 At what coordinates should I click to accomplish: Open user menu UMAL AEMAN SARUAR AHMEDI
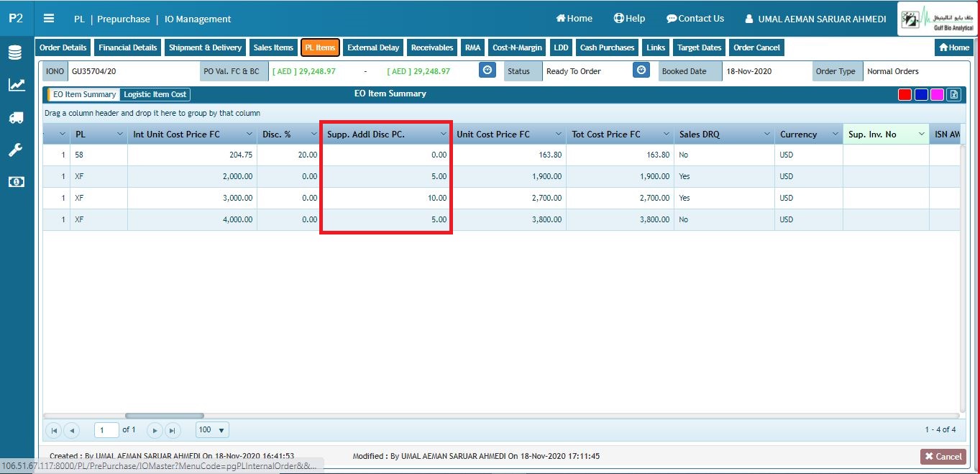pos(815,19)
